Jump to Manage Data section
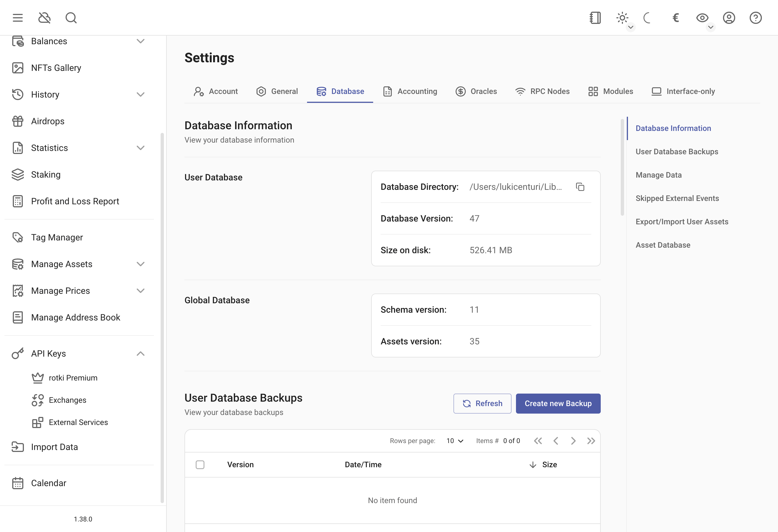Screen dimensions: 778x532 tap(659, 175)
